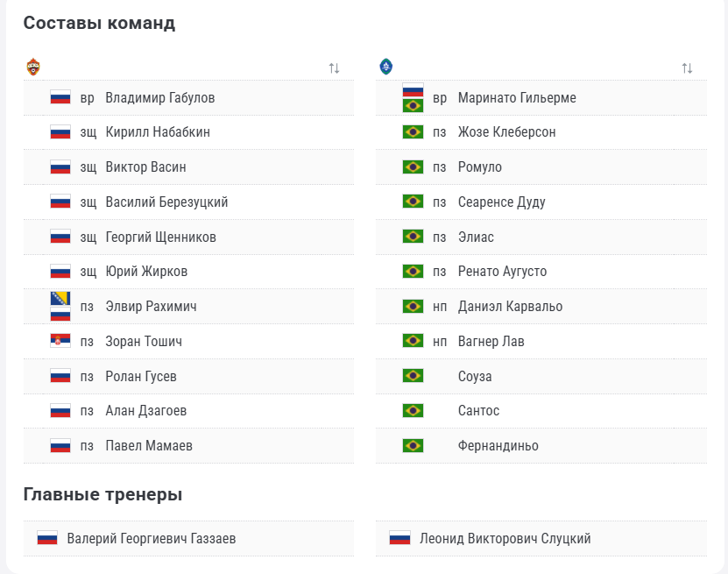The image size is (728, 574).
Task: Select player Жозе Клеберсон
Action: 506,132
